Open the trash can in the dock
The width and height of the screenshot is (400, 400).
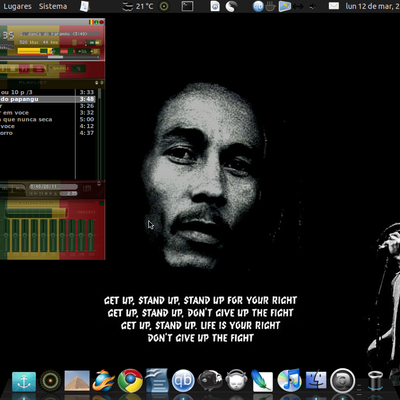click(375, 381)
